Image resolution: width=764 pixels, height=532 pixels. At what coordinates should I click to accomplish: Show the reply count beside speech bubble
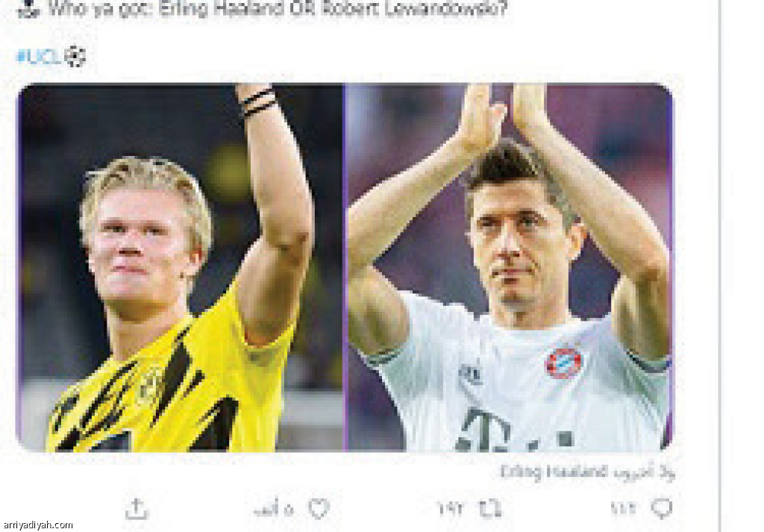(624, 509)
